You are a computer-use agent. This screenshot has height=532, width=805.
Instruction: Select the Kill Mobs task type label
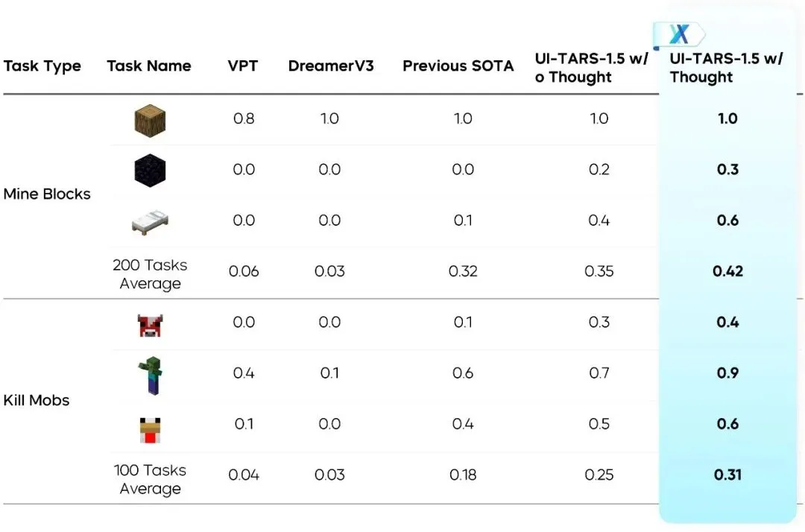(x=36, y=400)
